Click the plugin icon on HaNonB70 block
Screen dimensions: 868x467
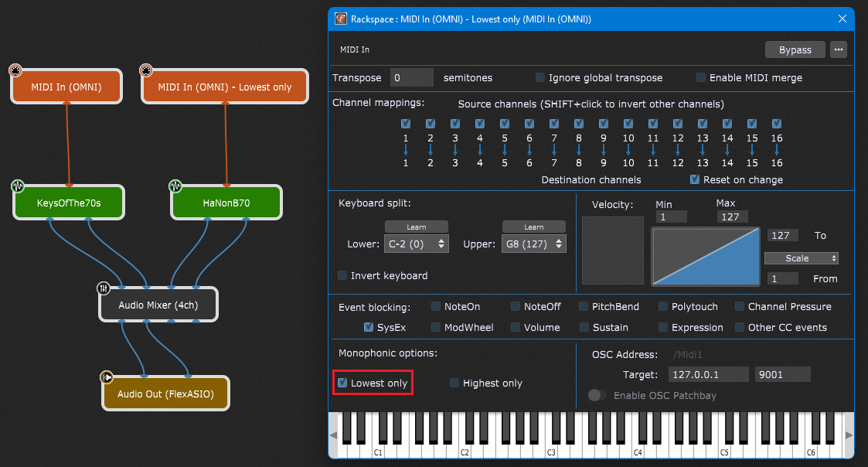[175, 186]
